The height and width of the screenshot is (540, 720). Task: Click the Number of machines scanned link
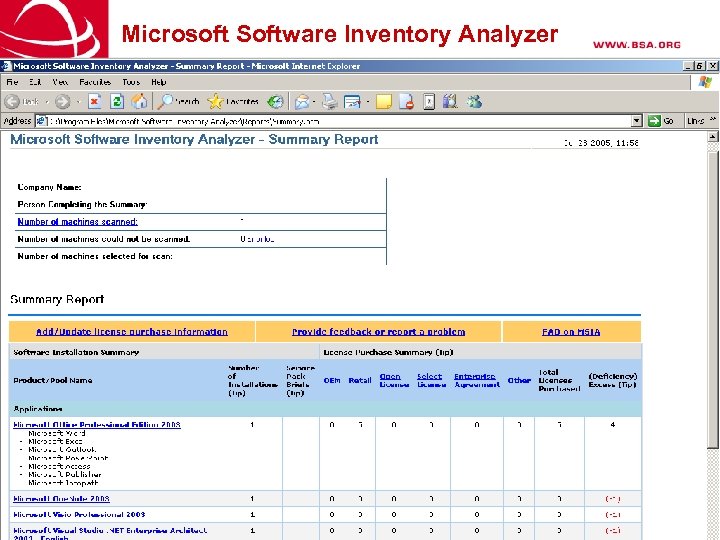tap(78, 222)
